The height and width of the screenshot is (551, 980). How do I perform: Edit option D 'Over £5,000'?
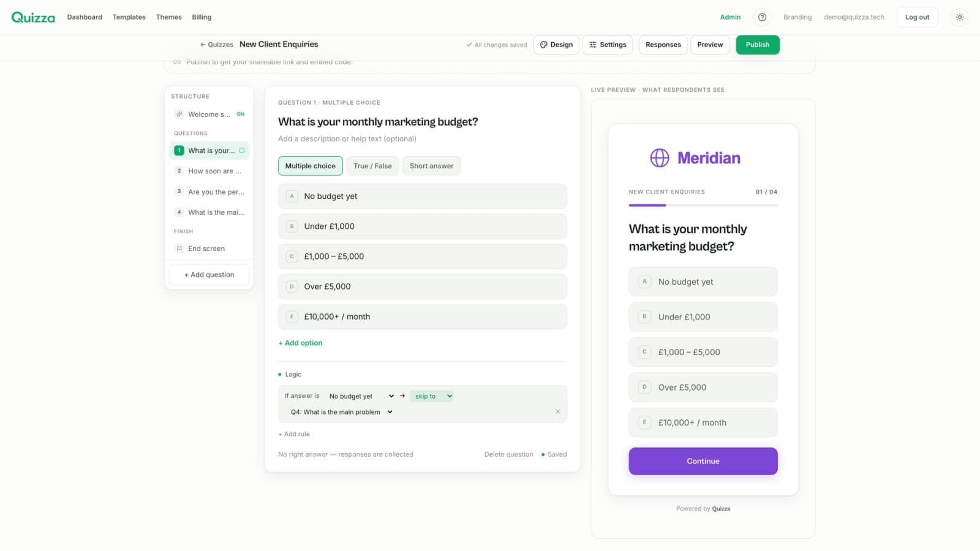click(423, 287)
